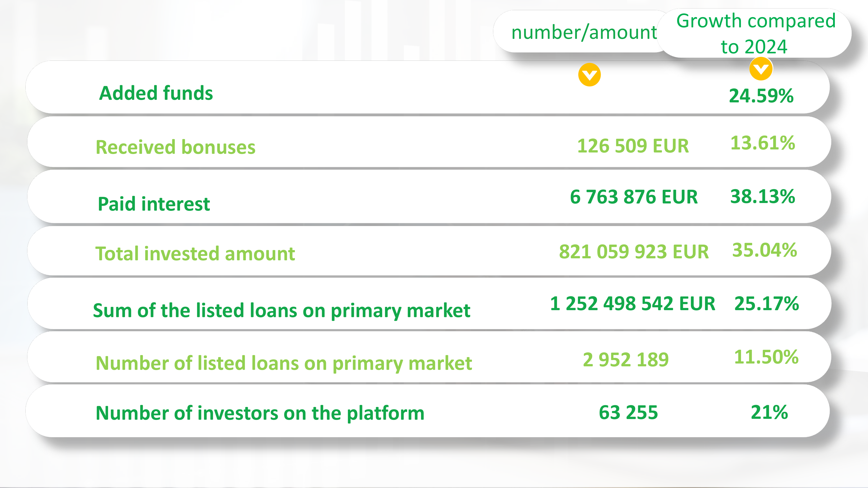Select the Sum of the listed loans label
This screenshot has width=868, height=488.
[281, 310]
